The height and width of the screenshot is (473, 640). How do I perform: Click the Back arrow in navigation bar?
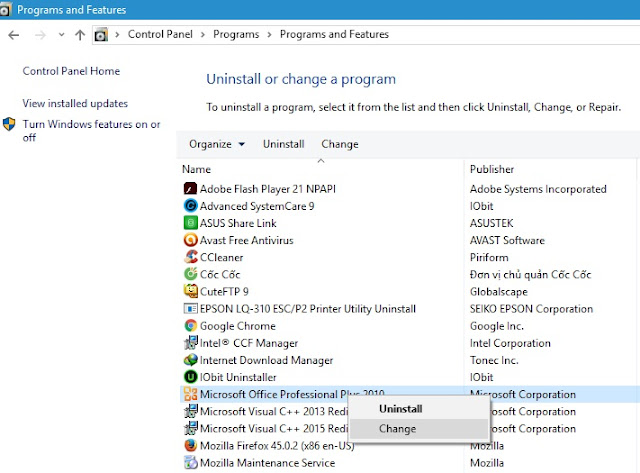[14, 35]
